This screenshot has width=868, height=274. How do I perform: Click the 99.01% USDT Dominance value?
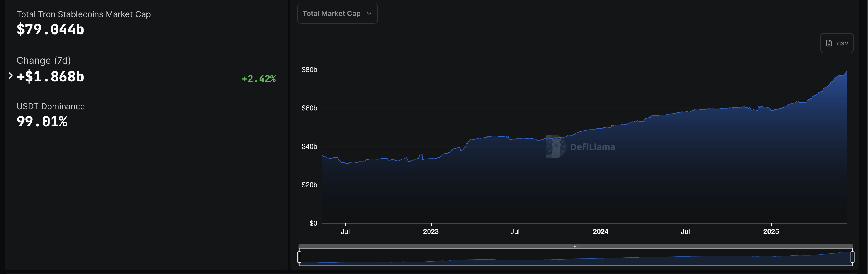42,122
